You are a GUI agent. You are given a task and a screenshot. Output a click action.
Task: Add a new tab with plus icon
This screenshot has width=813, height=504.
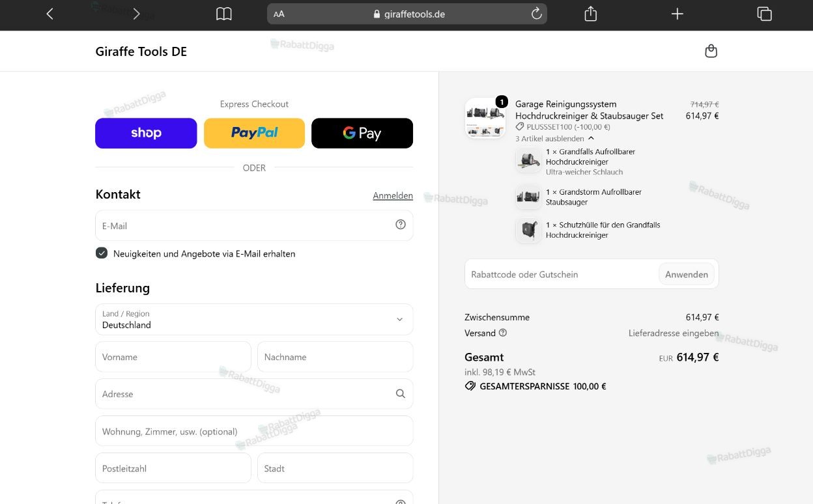(x=677, y=14)
